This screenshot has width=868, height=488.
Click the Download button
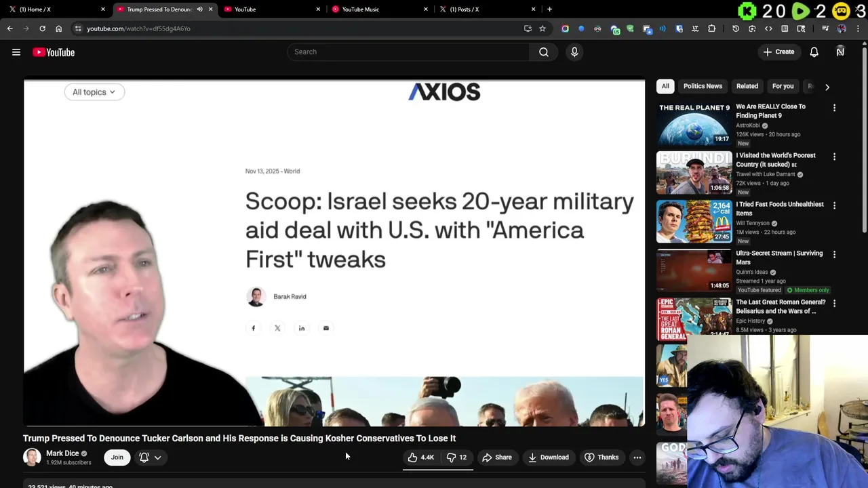pyautogui.click(x=549, y=457)
